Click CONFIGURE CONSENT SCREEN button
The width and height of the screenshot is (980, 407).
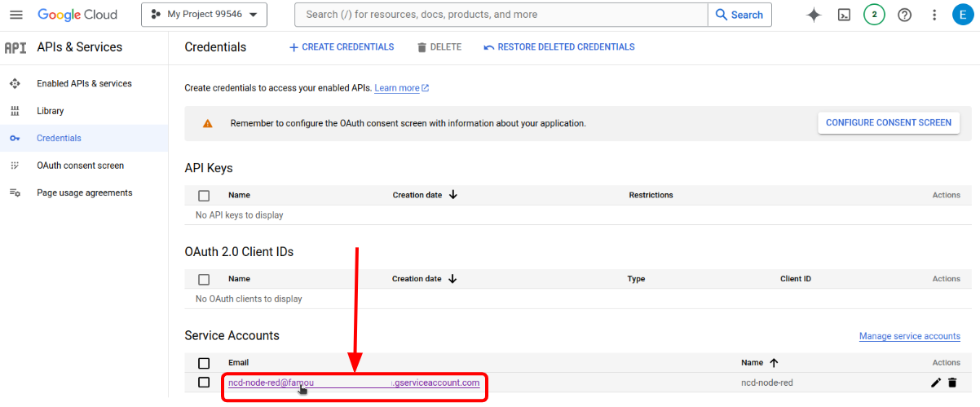(x=889, y=123)
